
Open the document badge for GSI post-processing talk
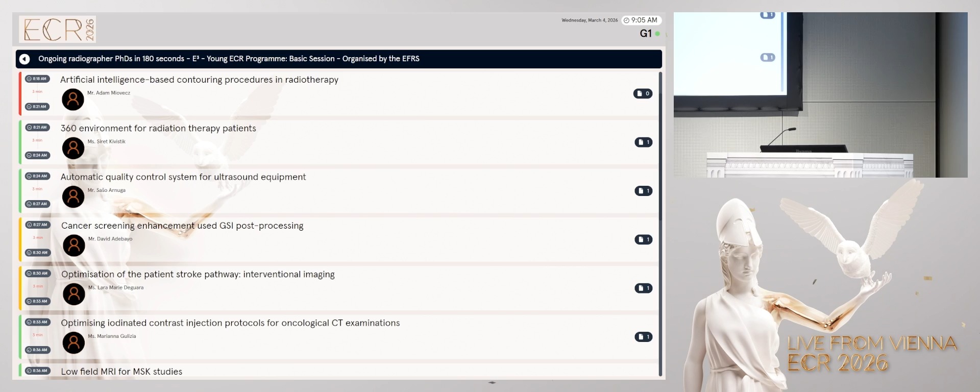pos(643,239)
